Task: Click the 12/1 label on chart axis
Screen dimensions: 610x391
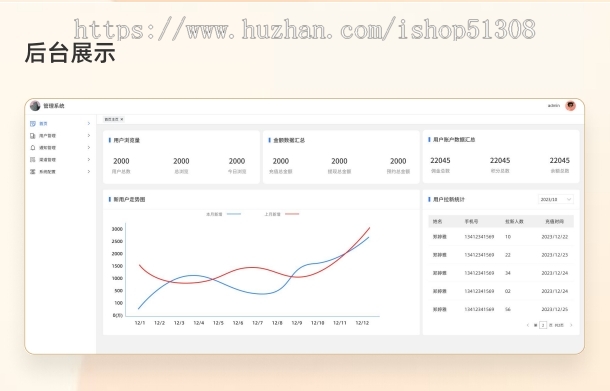Action: [x=140, y=323]
